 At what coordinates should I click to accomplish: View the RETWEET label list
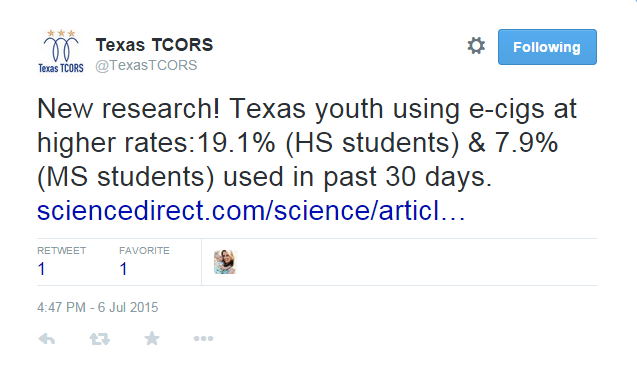click(x=61, y=251)
